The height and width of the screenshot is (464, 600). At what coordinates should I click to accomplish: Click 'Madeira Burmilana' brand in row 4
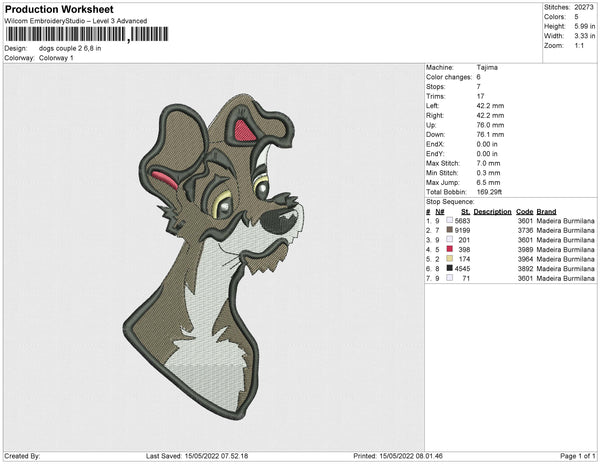click(566, 249)
